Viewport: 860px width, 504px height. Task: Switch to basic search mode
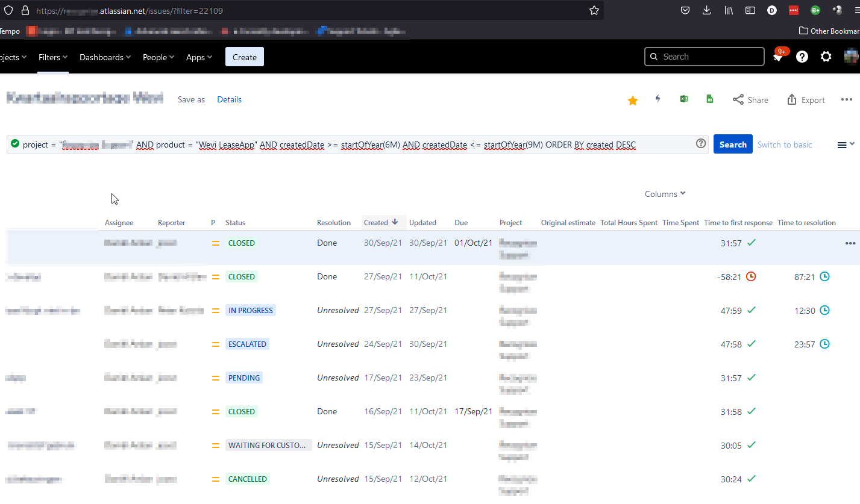coord(784,144)
